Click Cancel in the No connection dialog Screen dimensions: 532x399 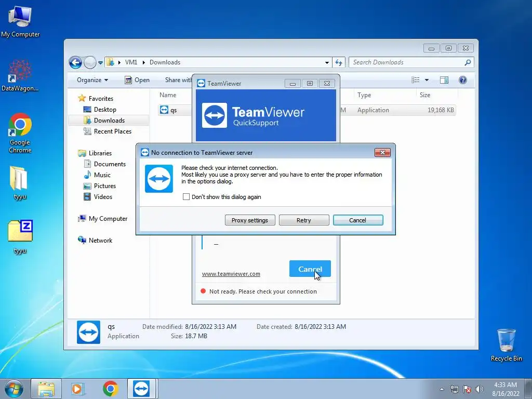point(358,220)
